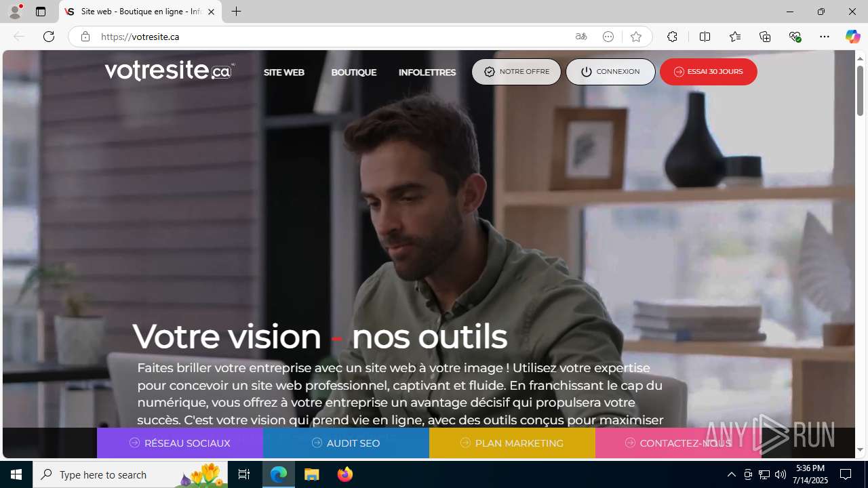Click the votresite.ca logo
This screenshot has height=488, width=868.
click(x=170, y=70)
